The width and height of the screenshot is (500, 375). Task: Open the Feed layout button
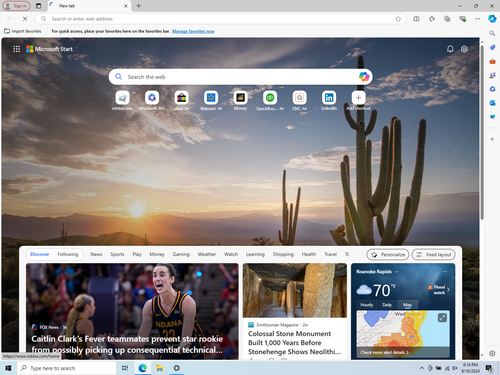[x=433, y=255]
